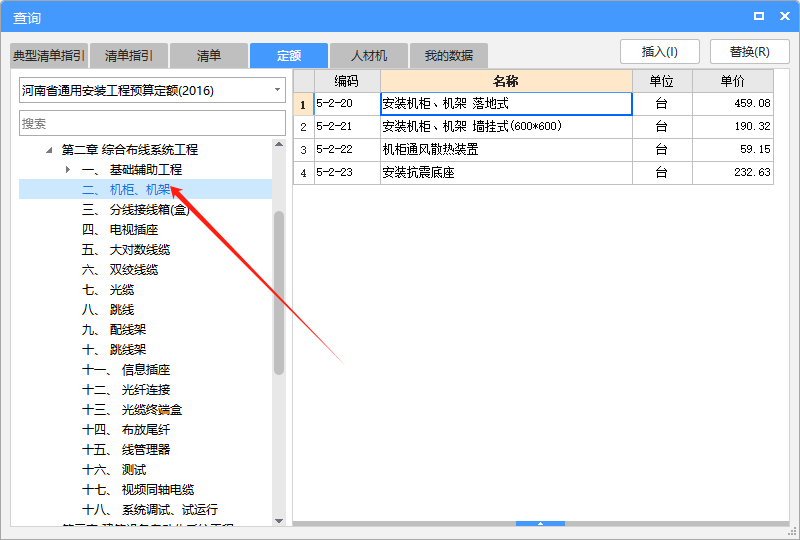Select row header number 1
Image resolution: width=800 pixels, height=540 pixels.
click(x=303, y=104)
